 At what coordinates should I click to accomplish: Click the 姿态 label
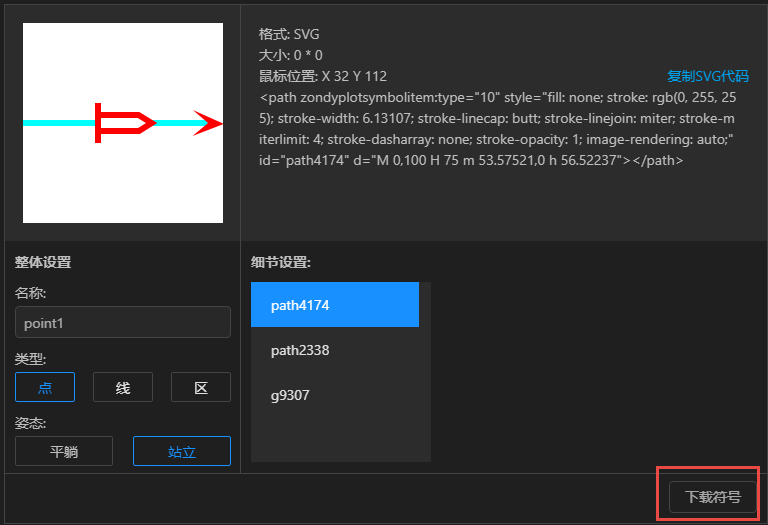point(30,423)
